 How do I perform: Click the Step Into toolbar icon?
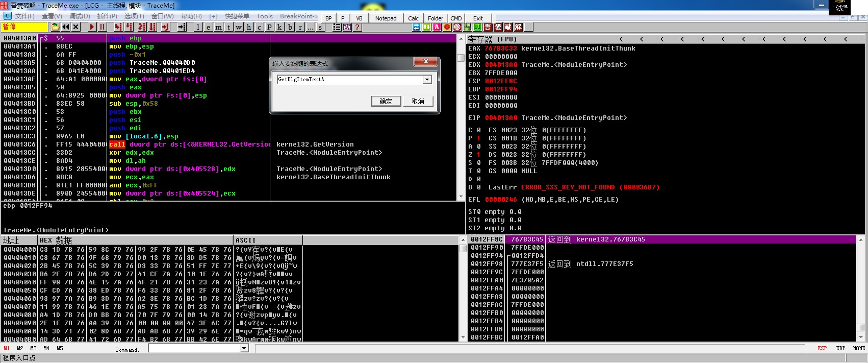pos(118,27)
